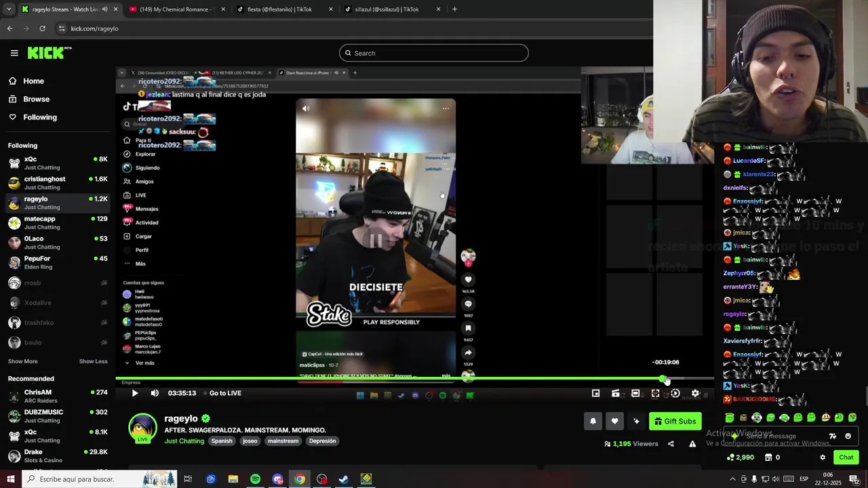868x488 pixels.
Task: Open DUBZMUSIC recommended channel
Action: pyautogui.click(x=58, y=416)
